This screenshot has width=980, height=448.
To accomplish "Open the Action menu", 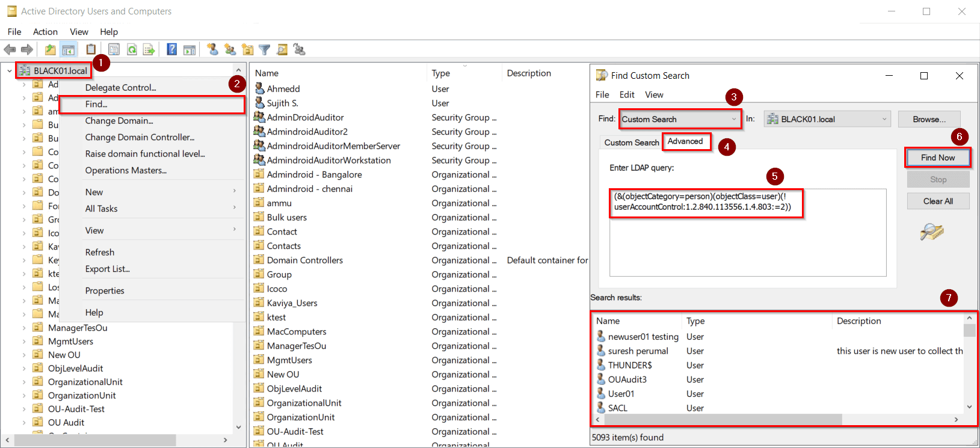I will [x=45, y=32].
